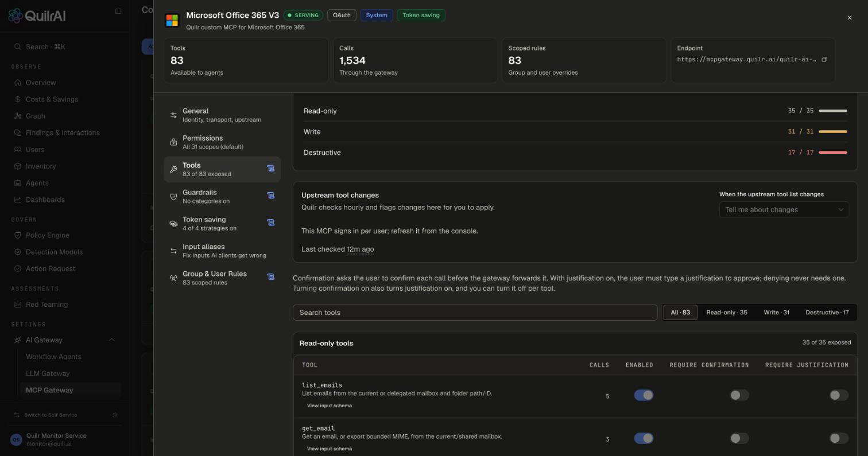Open the 'Tell me about changes' dropdown
This screenshot has height=456, width=868.
(784, 210)
